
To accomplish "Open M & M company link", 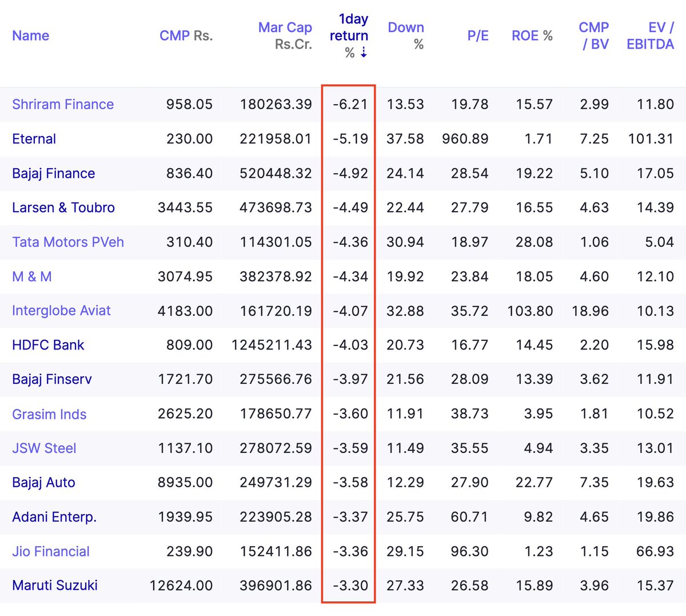I will 32,276.
